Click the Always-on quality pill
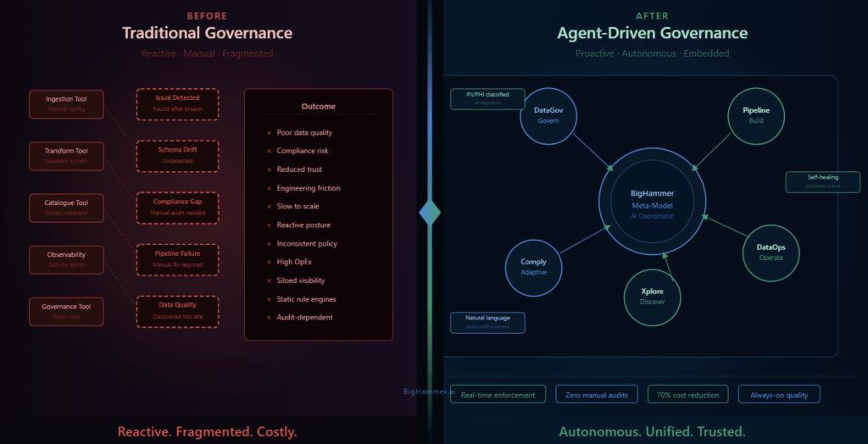 coord(779,394)
